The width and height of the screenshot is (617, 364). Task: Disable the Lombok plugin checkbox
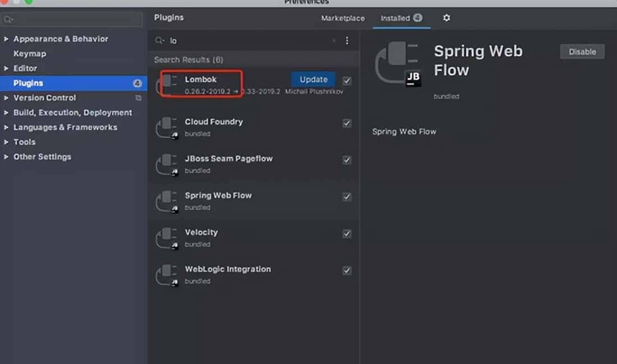pyautogui.click(x=347, y=80)
